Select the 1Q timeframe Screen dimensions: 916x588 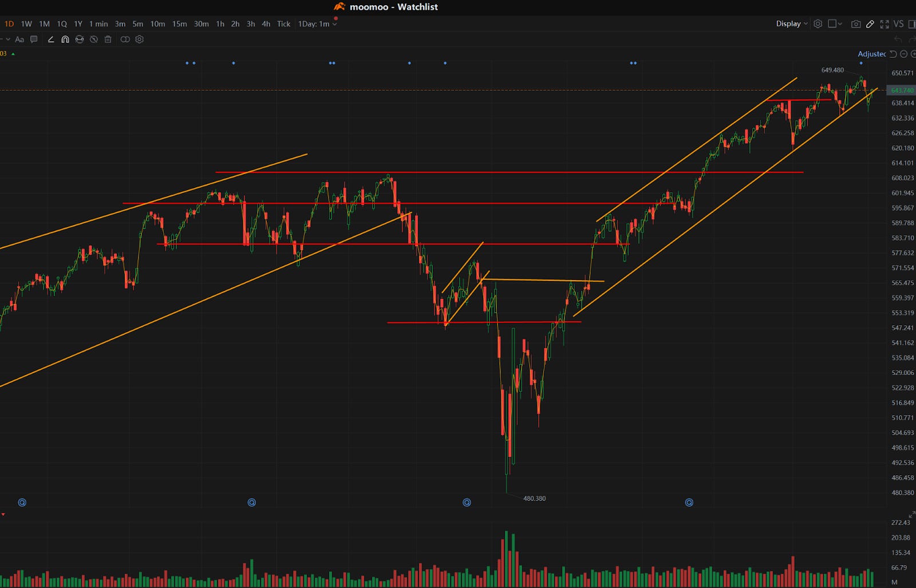point(62,23)
